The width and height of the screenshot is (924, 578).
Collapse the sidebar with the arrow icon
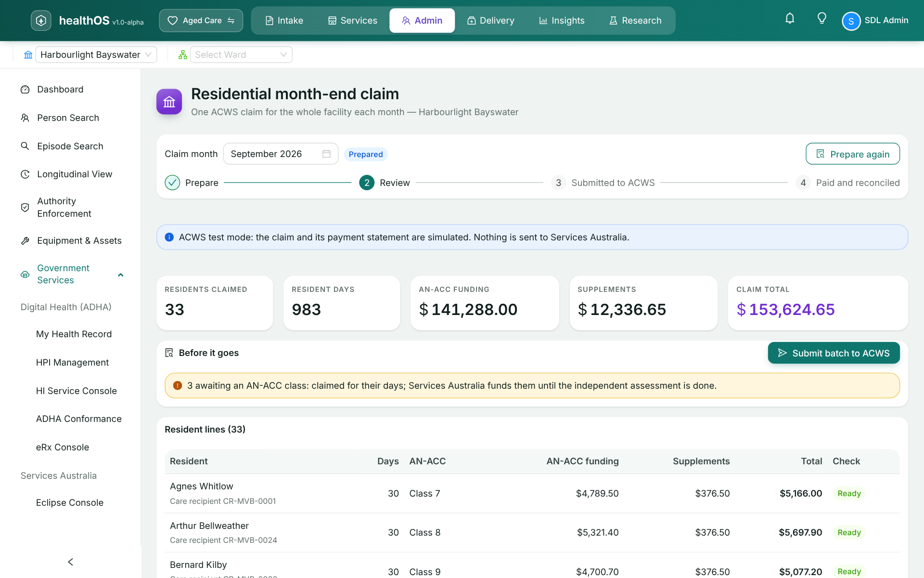tap(71, 562)
